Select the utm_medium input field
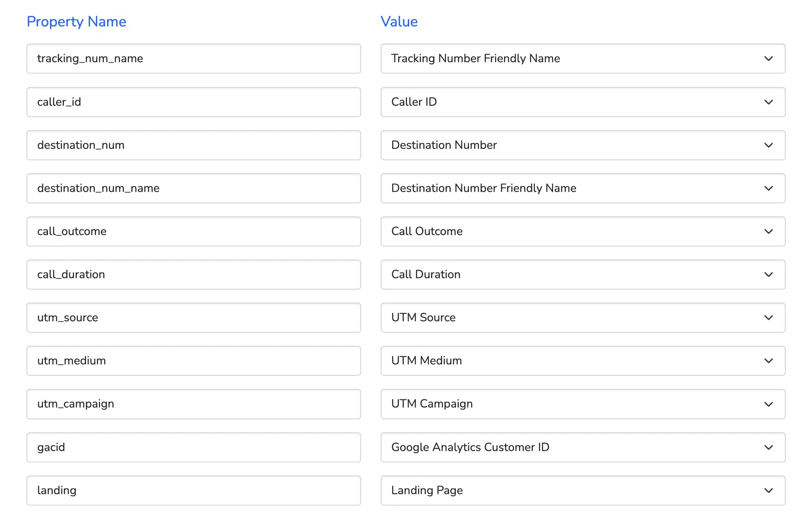 pyautogui.click(x=194, y=361)
